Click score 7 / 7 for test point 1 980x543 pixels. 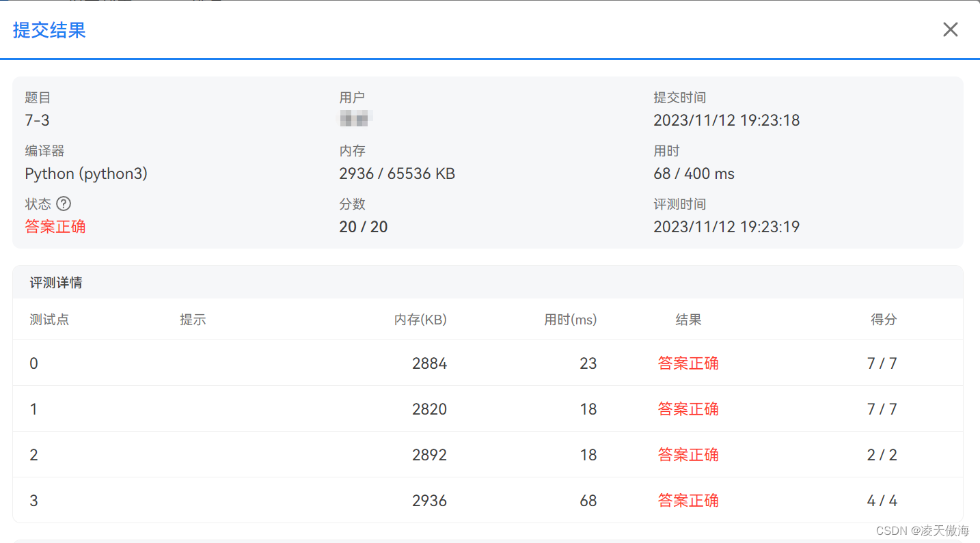tap(882, 409)
